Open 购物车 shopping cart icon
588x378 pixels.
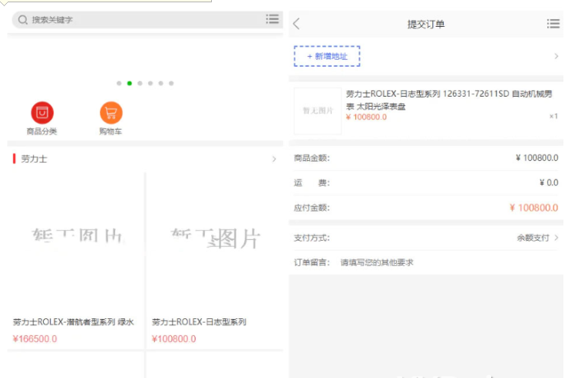(x=111, y=113)
